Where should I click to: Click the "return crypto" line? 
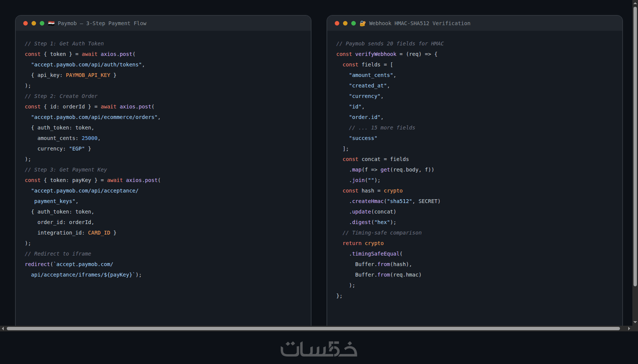363,243
